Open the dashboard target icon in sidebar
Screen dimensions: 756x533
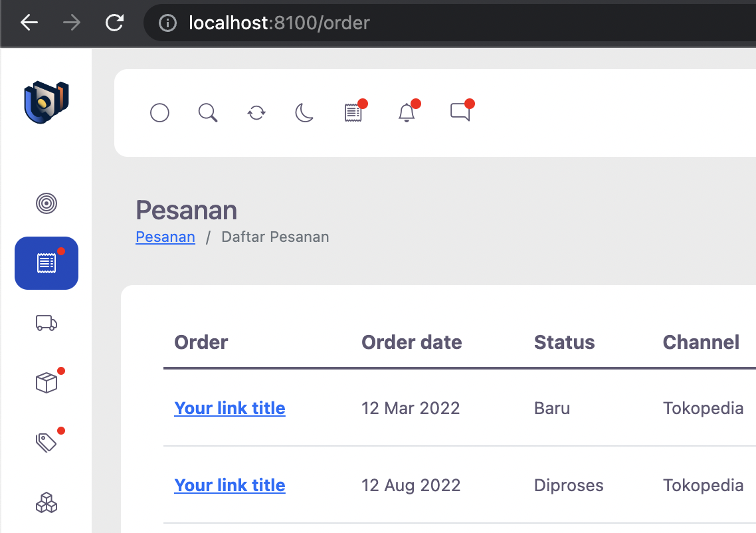tap(47, 203)
